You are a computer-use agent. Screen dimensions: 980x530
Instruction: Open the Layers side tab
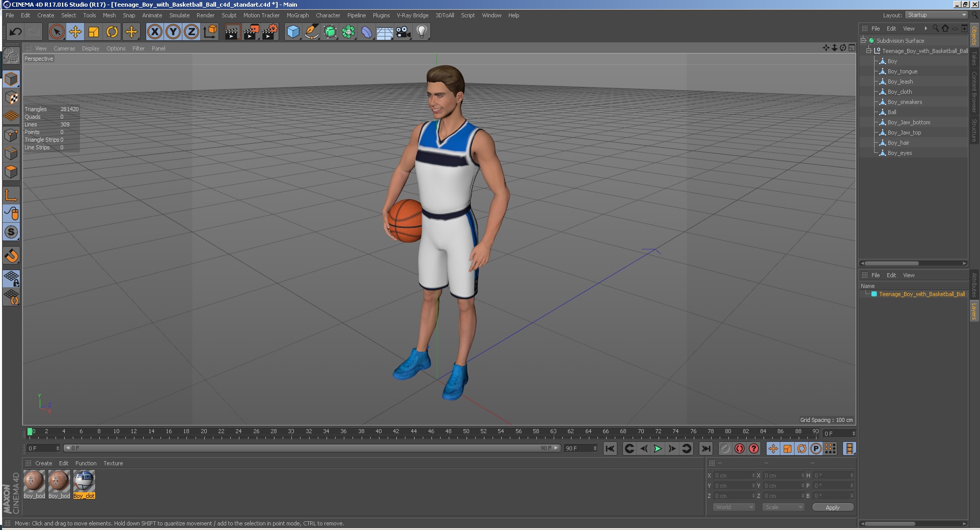click(x=974, y=311)
